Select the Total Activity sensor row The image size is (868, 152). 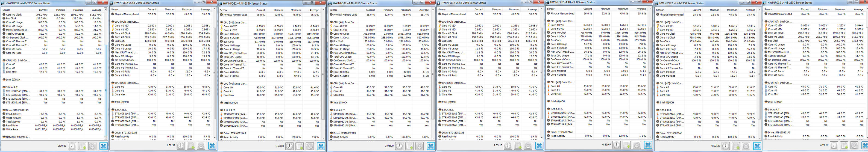pos(52,121)
